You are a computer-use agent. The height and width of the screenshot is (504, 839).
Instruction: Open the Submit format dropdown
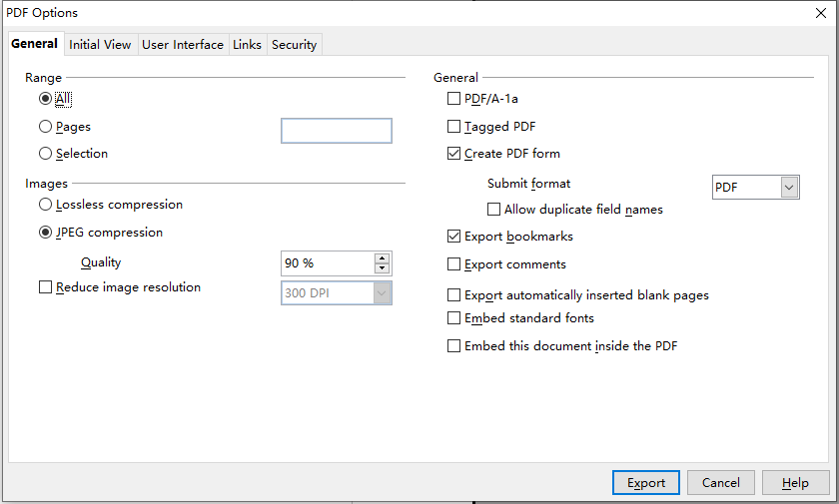(790, 188)
